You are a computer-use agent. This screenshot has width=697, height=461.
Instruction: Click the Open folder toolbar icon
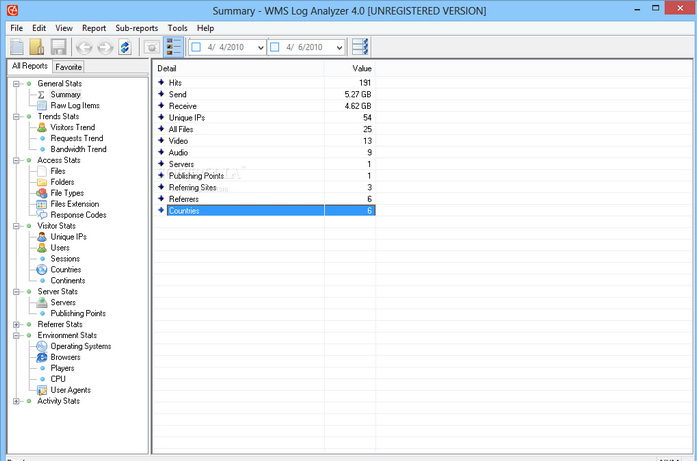pos(37,47)
